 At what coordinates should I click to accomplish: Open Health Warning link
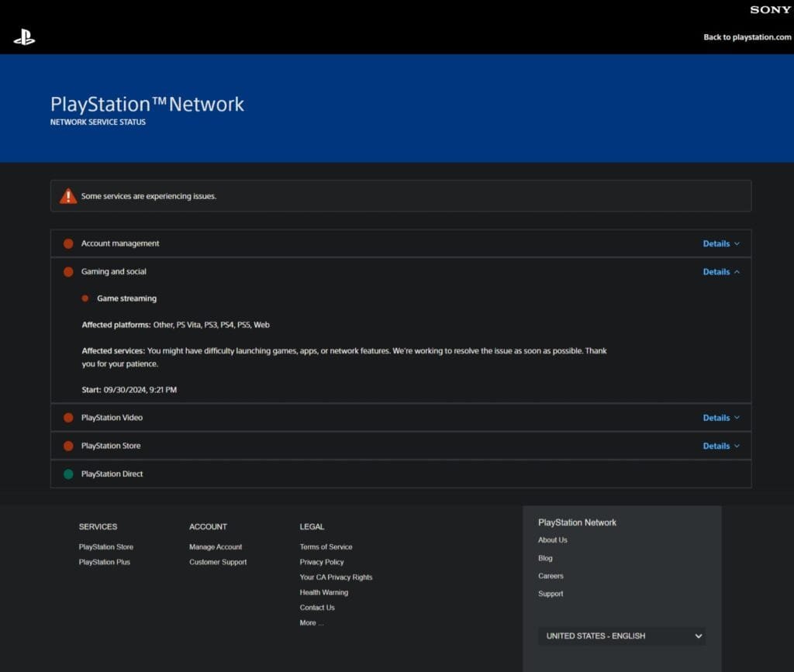coord(323,593)
